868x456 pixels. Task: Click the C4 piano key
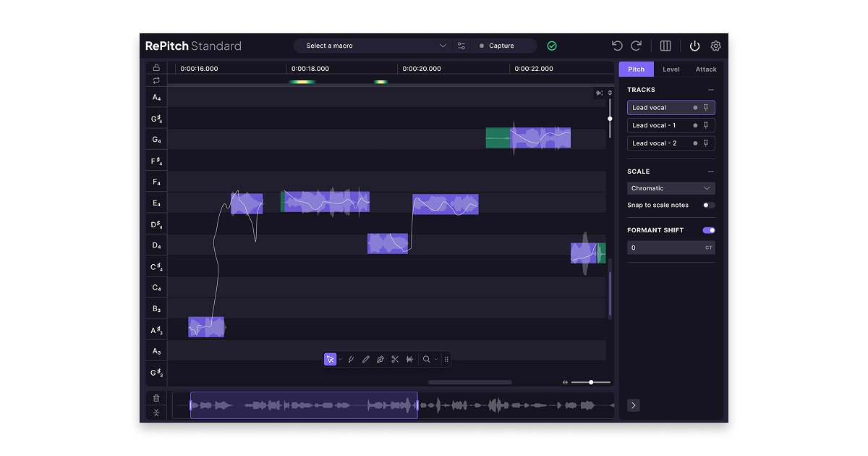156,288
